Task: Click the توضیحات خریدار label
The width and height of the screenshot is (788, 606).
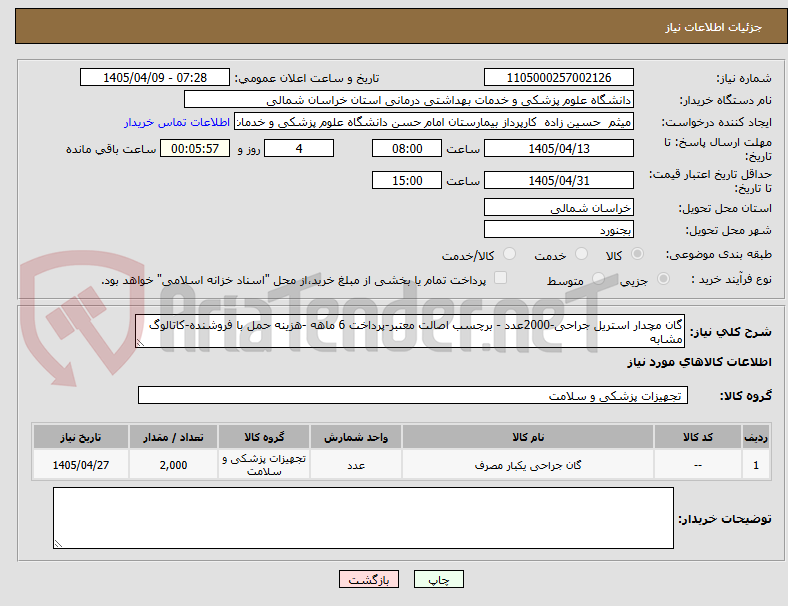Action: click(725, 519)
